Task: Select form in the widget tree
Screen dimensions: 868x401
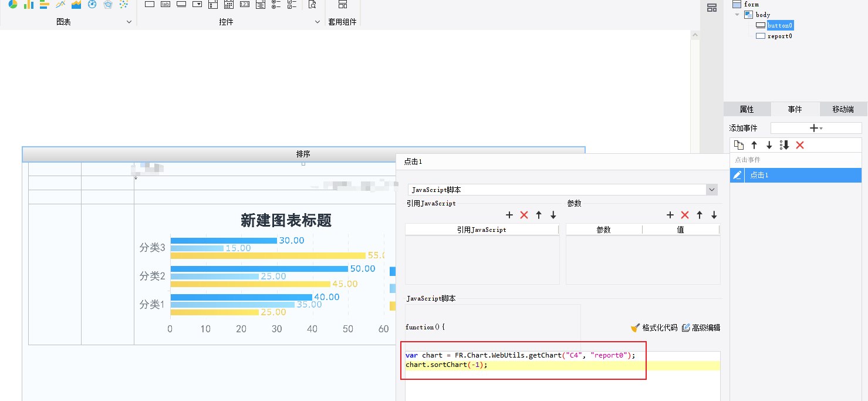Action: pos(751,4)
